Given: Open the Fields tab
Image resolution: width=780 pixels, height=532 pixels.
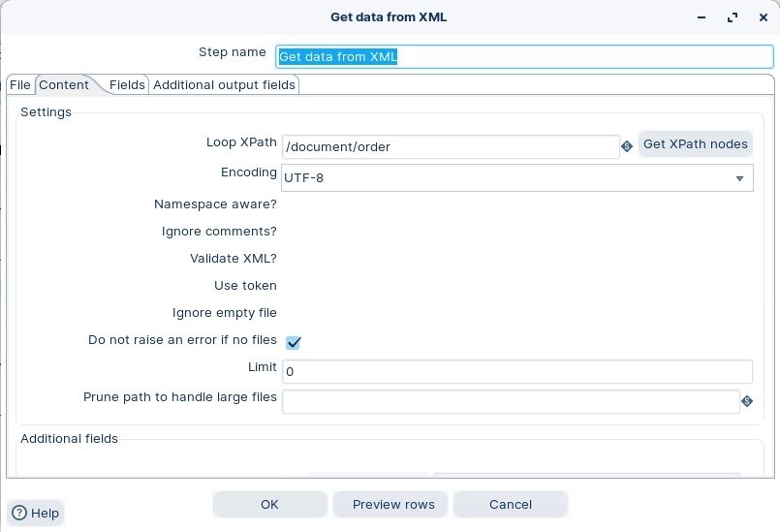Looking at the screenshot, I should (x=127, y=85).
